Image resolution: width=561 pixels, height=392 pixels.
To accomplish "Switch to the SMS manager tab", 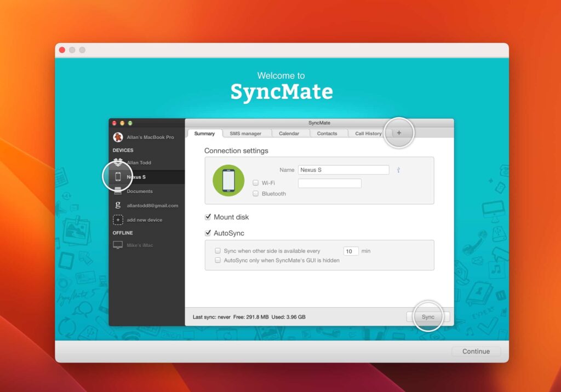I will (x=245, y=133).
